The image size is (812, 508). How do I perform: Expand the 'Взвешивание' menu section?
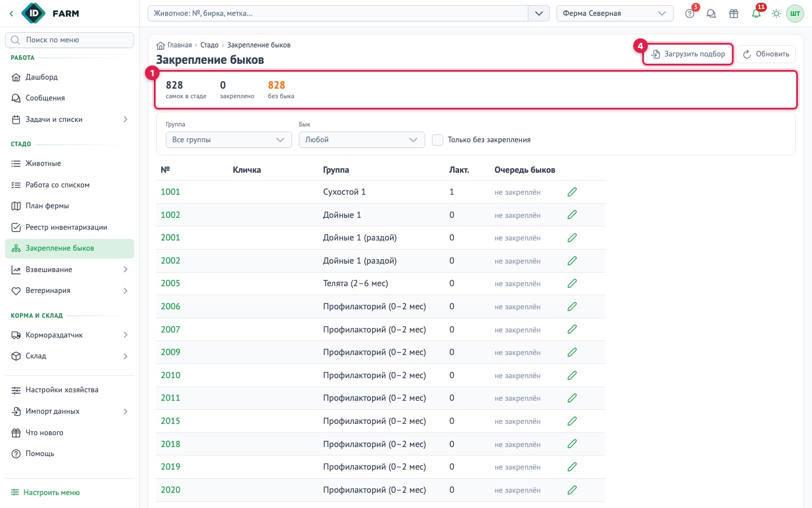point(69,270)
